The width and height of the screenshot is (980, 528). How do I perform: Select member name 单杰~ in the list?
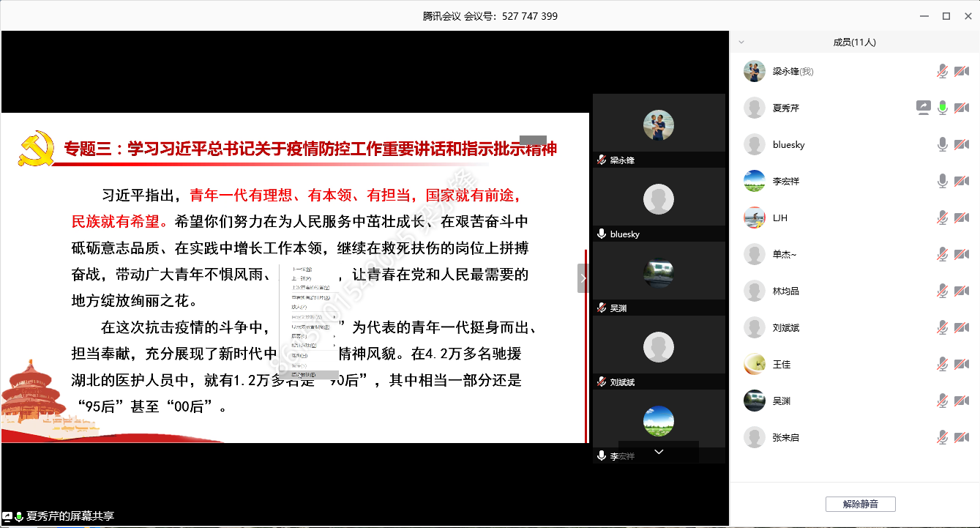(785, 254)
